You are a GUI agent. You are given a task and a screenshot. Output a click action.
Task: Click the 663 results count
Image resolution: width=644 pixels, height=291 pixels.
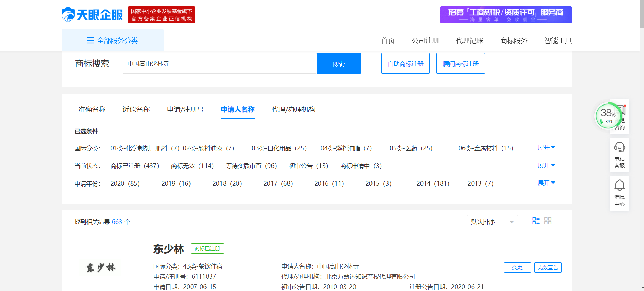point(117,222)
